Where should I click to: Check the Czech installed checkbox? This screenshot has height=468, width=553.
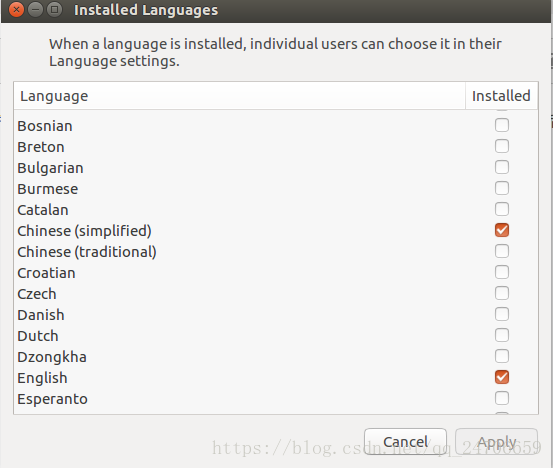pos(502,293)
